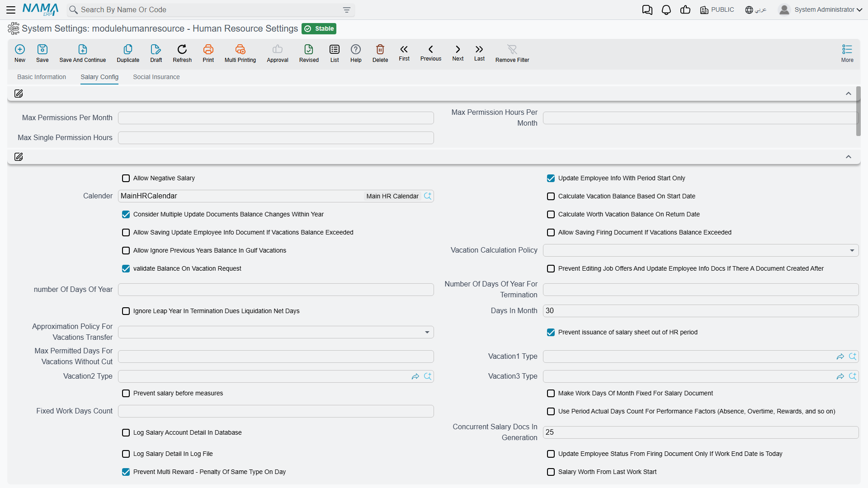Collapse the salary settings section chevron

849,157
